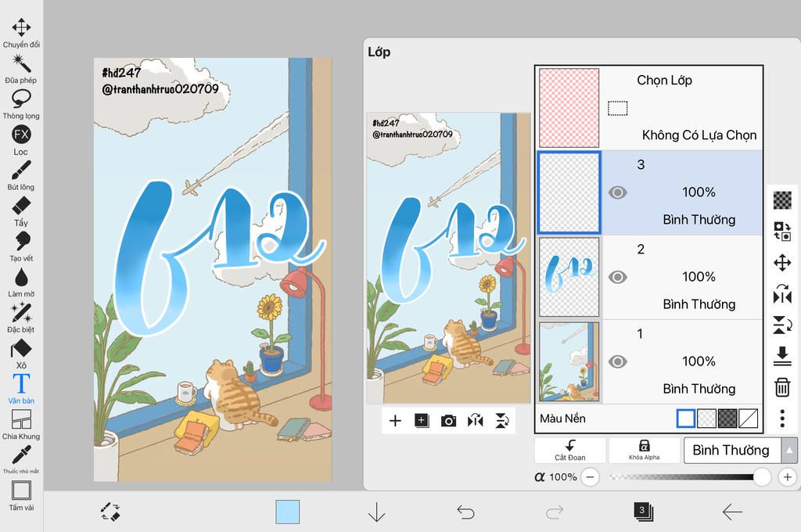Viewport: 801px width, 532px height.
Task: Click the back arrow in bottom bar
Action: click(x=732, y=512)
